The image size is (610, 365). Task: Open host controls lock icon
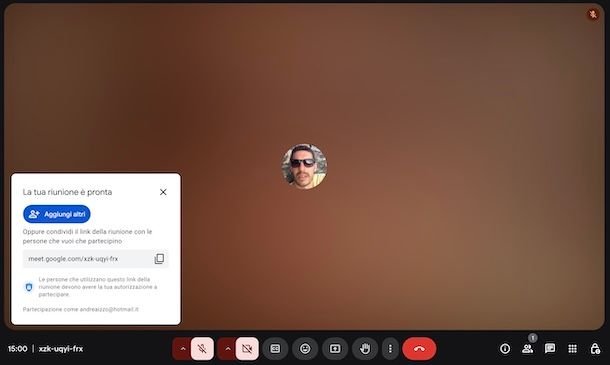coord(595,349)
